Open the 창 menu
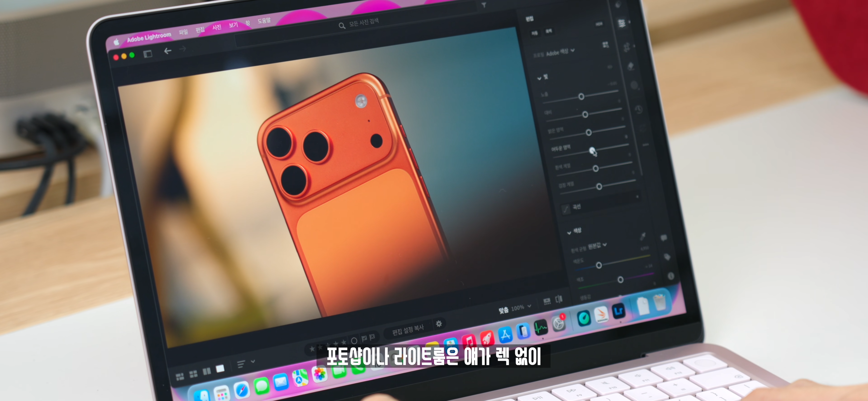Viewport: 868px width, 401px height. [x=248, y=23]
